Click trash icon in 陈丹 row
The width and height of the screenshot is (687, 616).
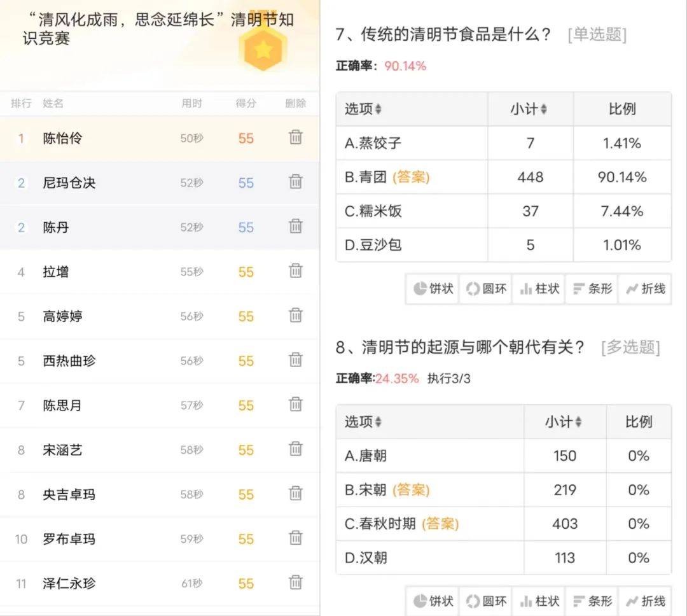296,227
